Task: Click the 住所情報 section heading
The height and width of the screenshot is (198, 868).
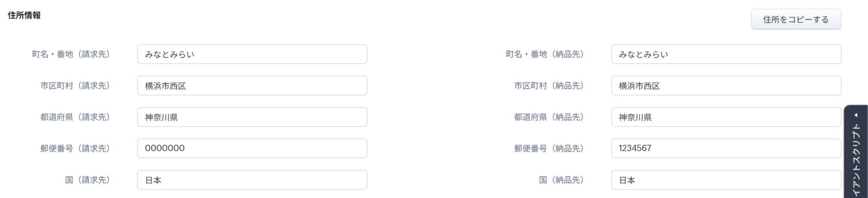Action: click(x=24, y=15)
